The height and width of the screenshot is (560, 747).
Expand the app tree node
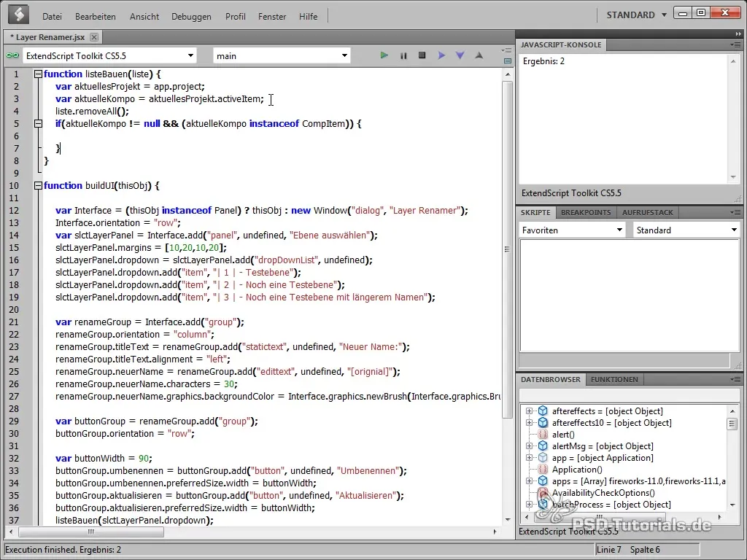529,458
